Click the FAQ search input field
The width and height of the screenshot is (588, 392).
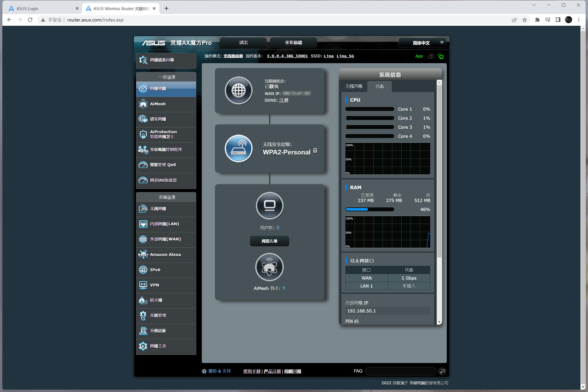[x=401, y=371]
